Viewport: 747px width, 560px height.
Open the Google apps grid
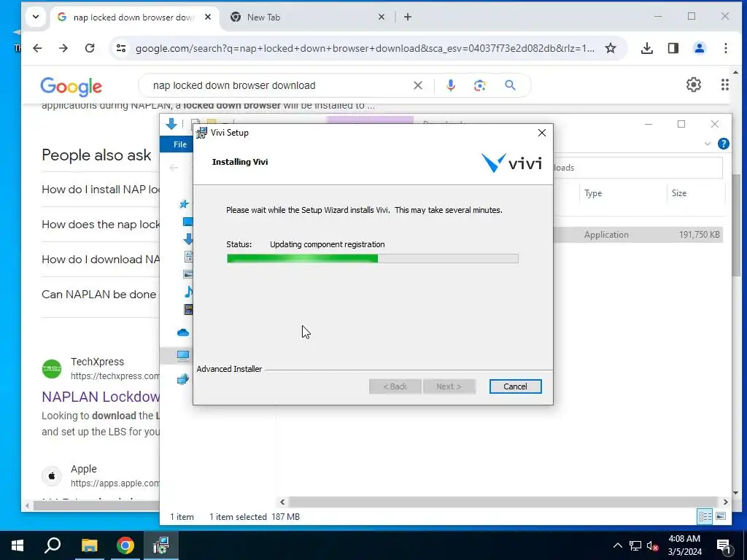pyautogui.click(x=724, y=85)
